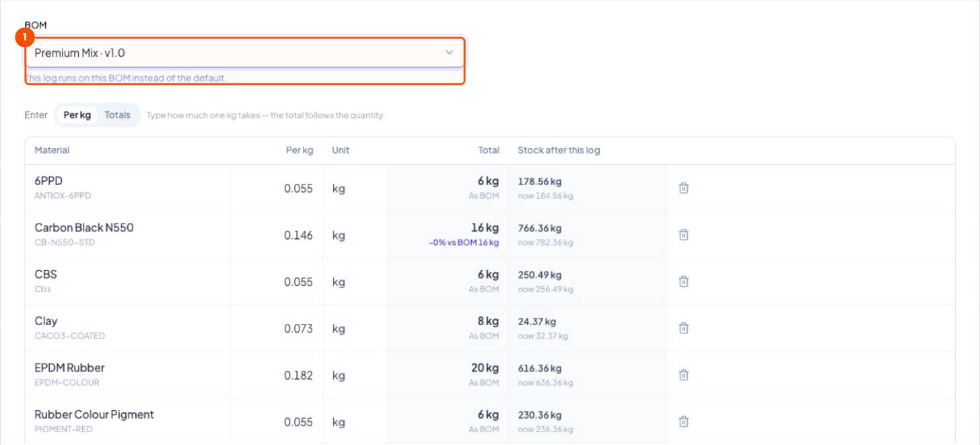Click the 20 kg EPDM Rubber total

tap(485, 368)
